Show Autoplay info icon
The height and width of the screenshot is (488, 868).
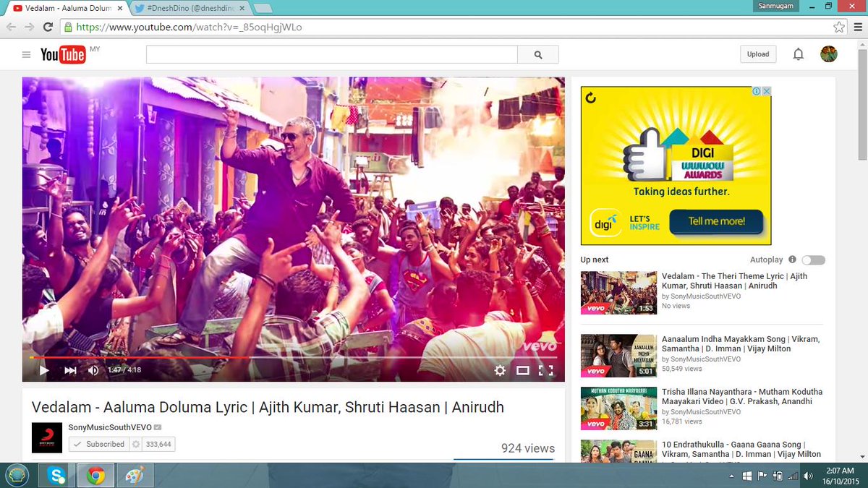click(x=792, y=260)
